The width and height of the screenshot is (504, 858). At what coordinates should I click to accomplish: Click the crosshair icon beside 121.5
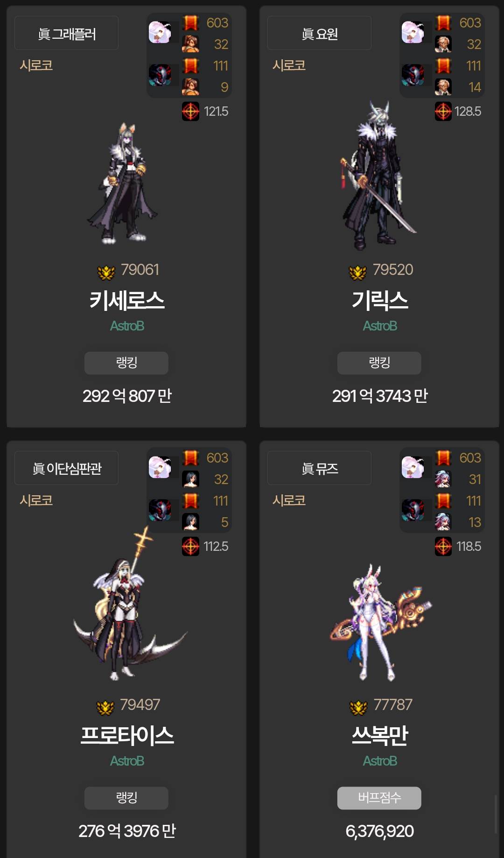coord(190,111)
